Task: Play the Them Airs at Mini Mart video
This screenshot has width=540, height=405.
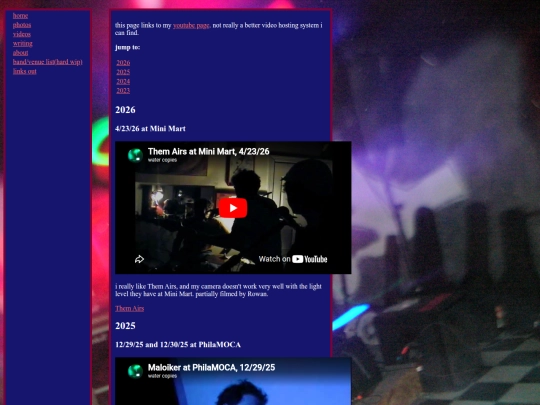Action: pyautogui.click(x=233, y=208)
